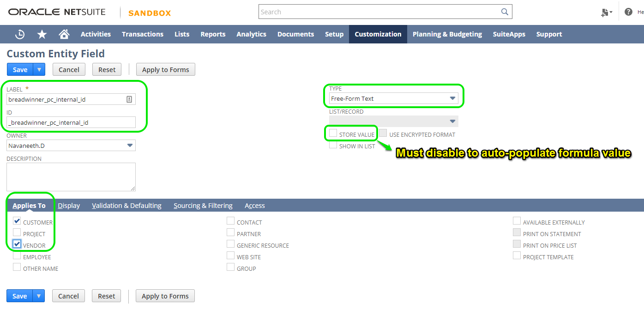Screen dimensions: 644x323
Task: Check the Web Site checkbox
Action: (x=230, y=256)
